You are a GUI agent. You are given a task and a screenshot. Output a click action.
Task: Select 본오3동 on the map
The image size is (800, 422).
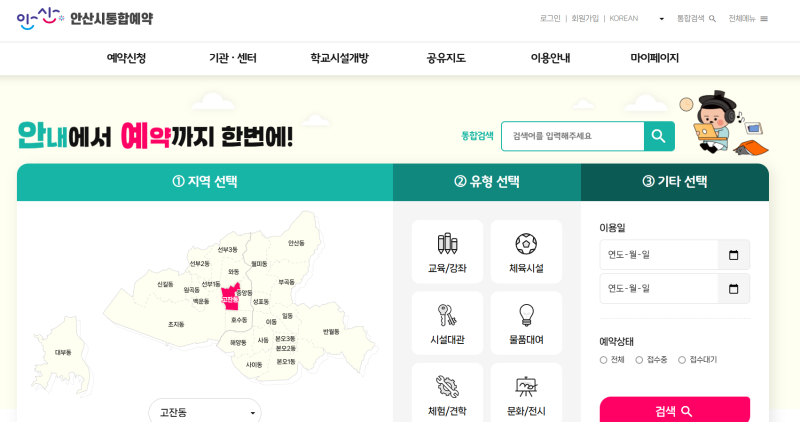[x=285, y=339]
